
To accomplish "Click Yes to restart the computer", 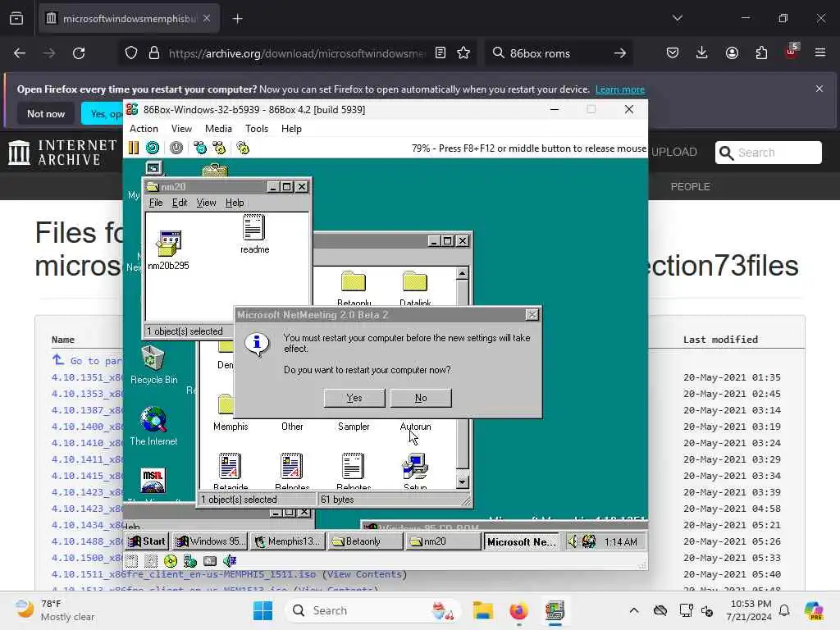I will (354, 398).
